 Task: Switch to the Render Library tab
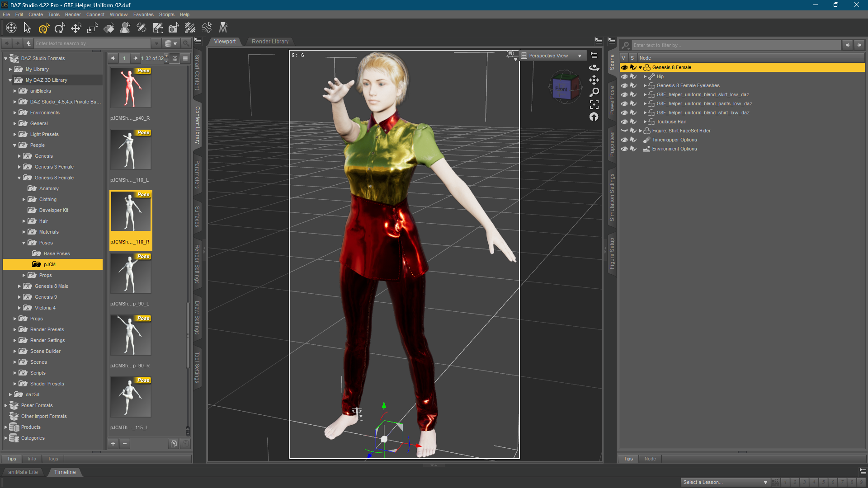click(x=270, y=42)
